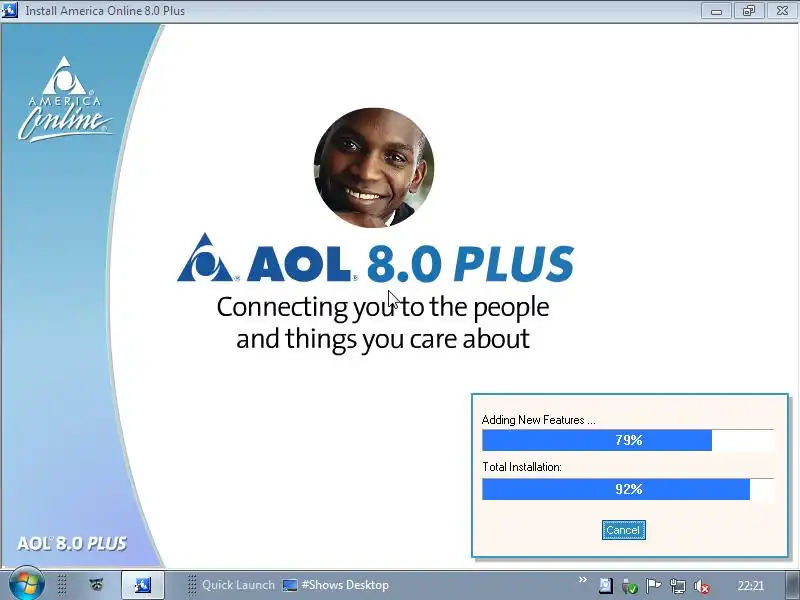This screenshot has height=600, width=800.
Task: Click the 'Total Installation:' label
Action: coord(521,467)
